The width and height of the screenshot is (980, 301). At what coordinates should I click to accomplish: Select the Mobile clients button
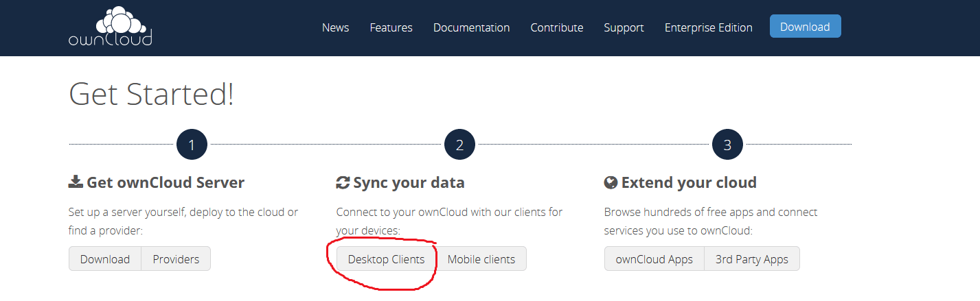481,259
